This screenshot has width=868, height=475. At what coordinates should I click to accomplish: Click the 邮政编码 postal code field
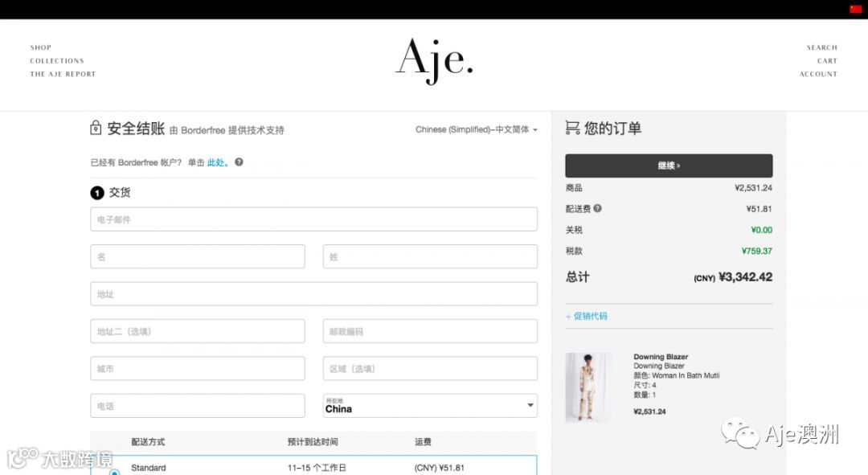430,331
